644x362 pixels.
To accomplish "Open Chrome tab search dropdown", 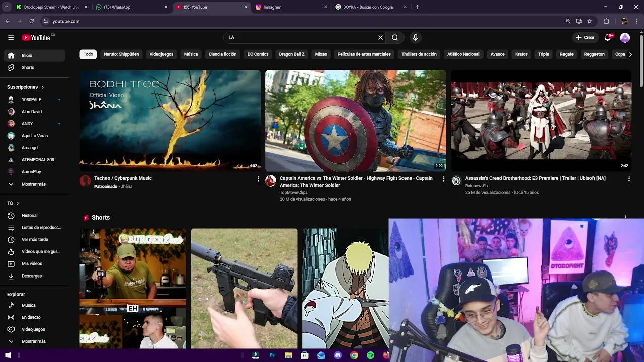I will [7, 7].
